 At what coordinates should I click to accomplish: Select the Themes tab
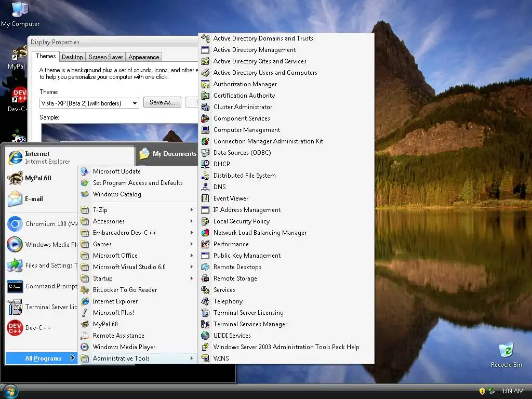(46, 56)
